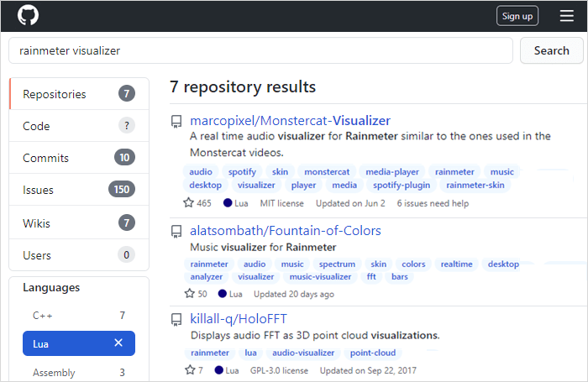
Task: Click the repository icon beside killall-q/HoloFFT
Action: point(176,320)
